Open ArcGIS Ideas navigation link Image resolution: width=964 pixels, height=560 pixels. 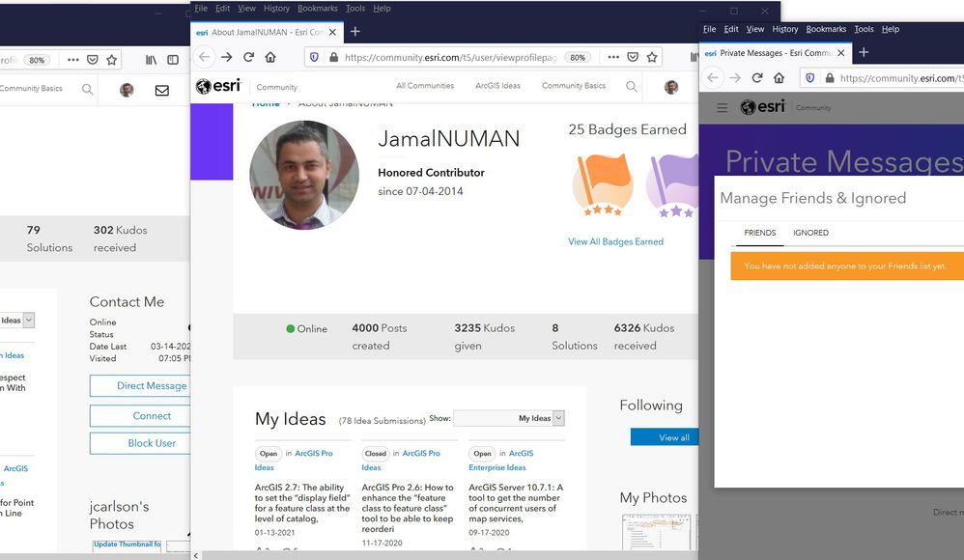(x=497, y=85)
